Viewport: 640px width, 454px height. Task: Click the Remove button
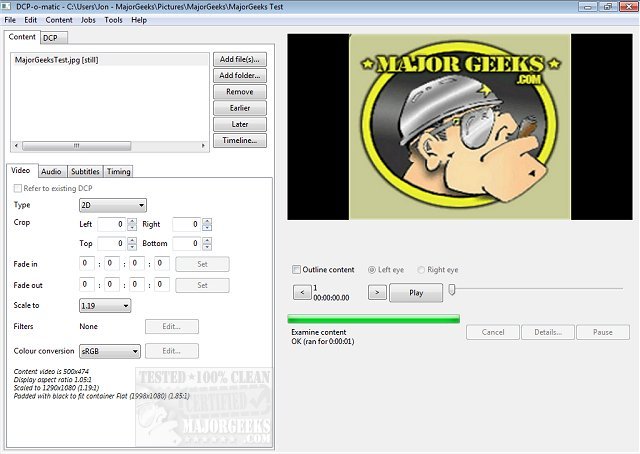[x=240, y=92]
